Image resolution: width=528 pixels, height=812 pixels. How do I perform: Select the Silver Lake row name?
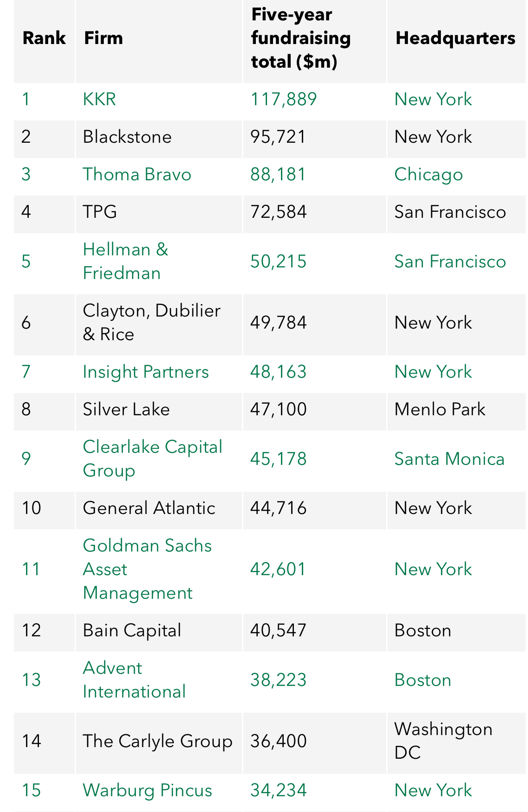point(126,410)
